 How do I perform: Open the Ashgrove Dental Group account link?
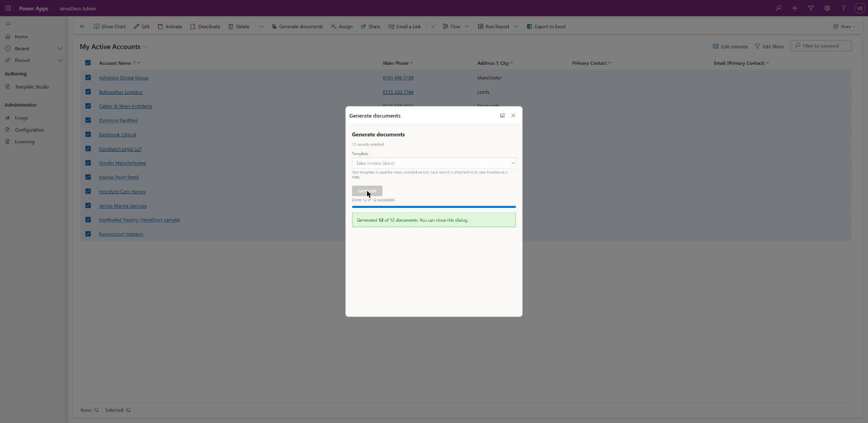tap(123, 78)
